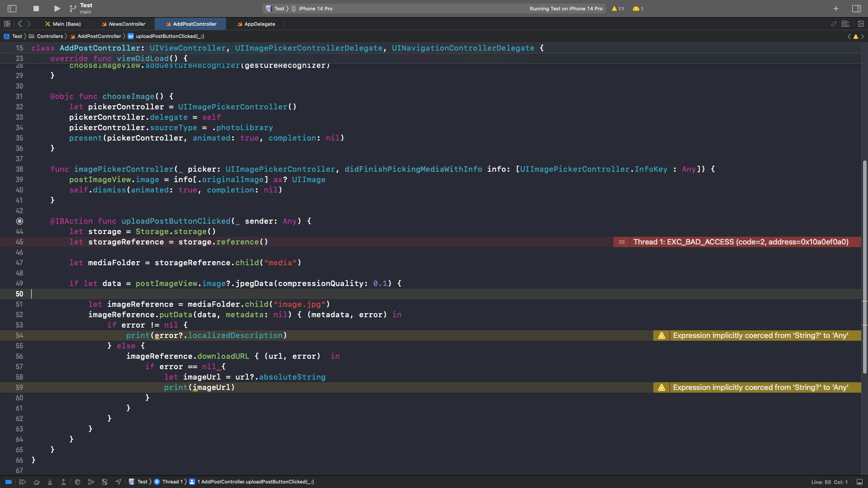
Task: Show related items via the jump bar grid icon
Action: click(x=7, y=23)
